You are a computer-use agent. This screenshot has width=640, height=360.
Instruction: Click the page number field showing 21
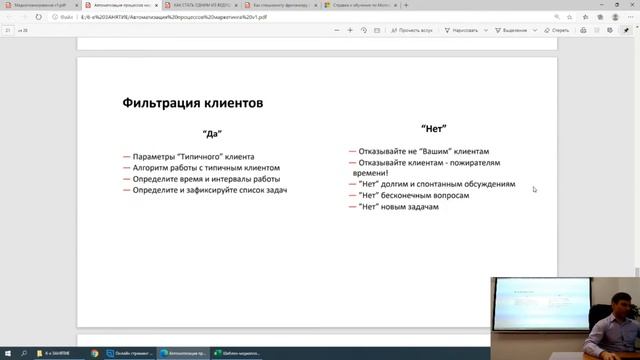click(8, 30)
